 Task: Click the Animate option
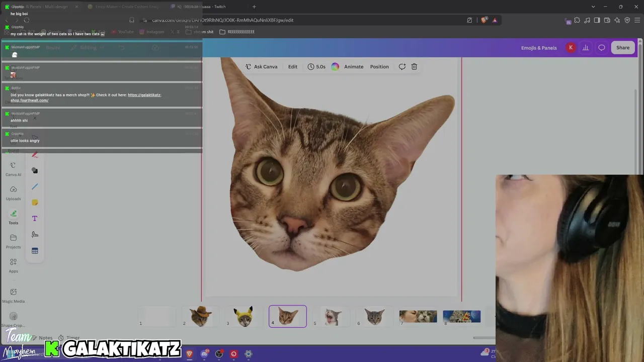354,67
